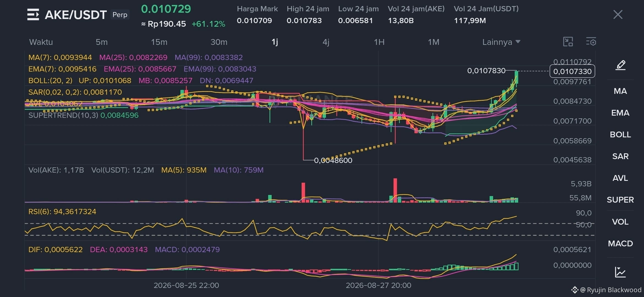Tap the +61.12% change value
Screen dimensions: 644x297
pos(208,24)
